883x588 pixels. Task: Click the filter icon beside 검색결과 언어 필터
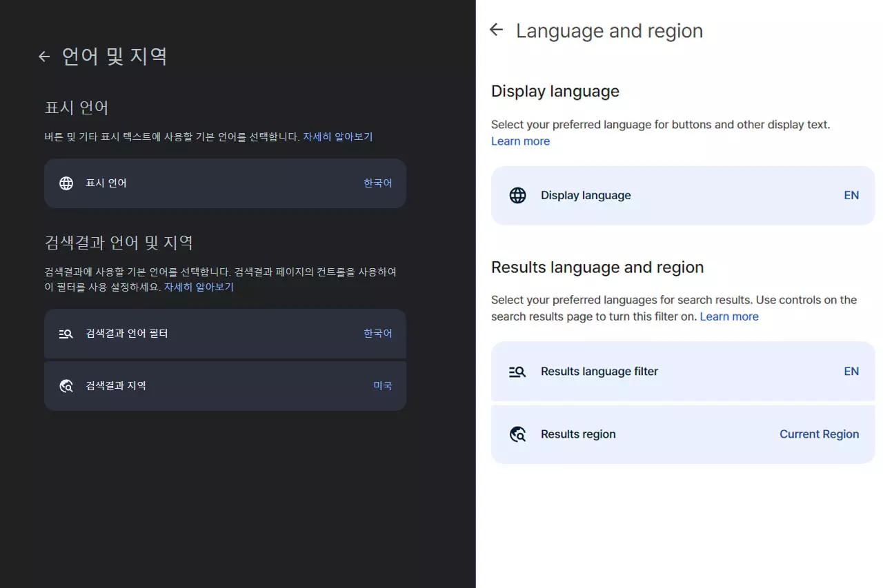pyautogui.click(x=66, y=333)
